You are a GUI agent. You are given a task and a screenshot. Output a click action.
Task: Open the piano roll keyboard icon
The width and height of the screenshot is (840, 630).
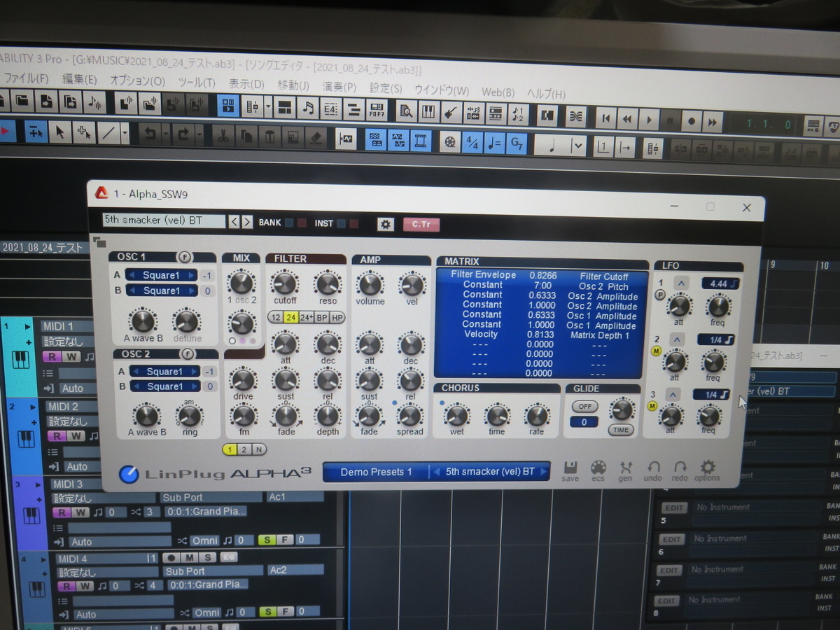coord(428,111)
